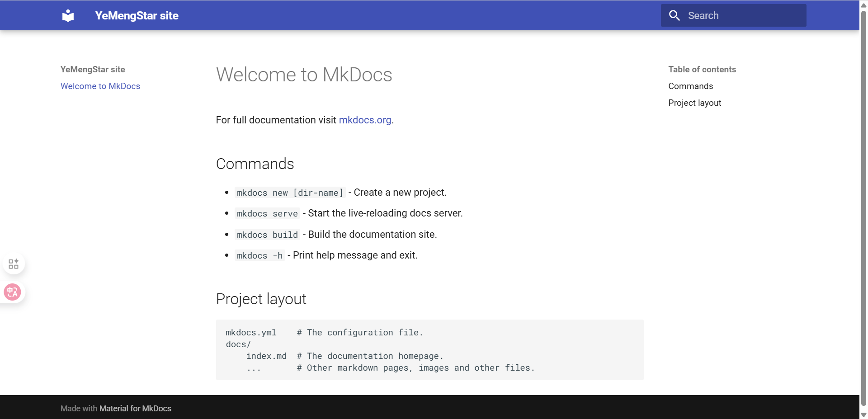868x419 pixels.
Task: Click '# Other markdown pages' comment line
Action: click(415, 368)
